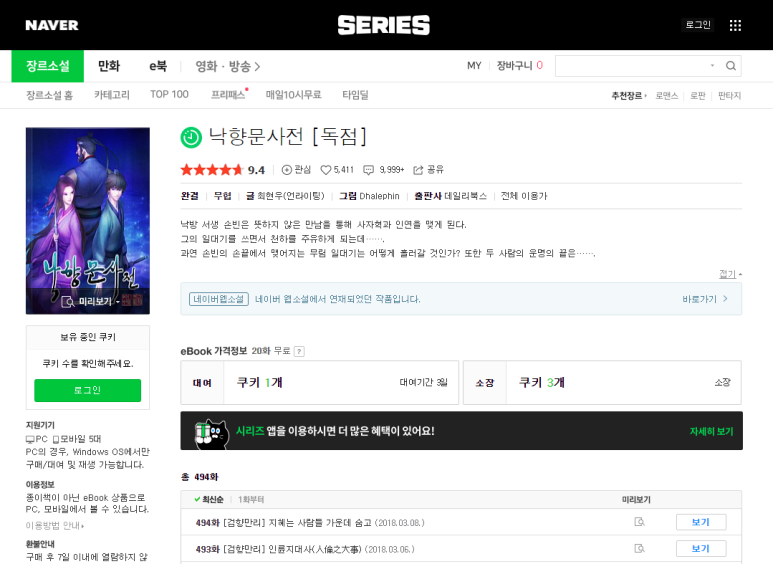
Task: Click the SERIES logo
Action: (x=384, y=25)
